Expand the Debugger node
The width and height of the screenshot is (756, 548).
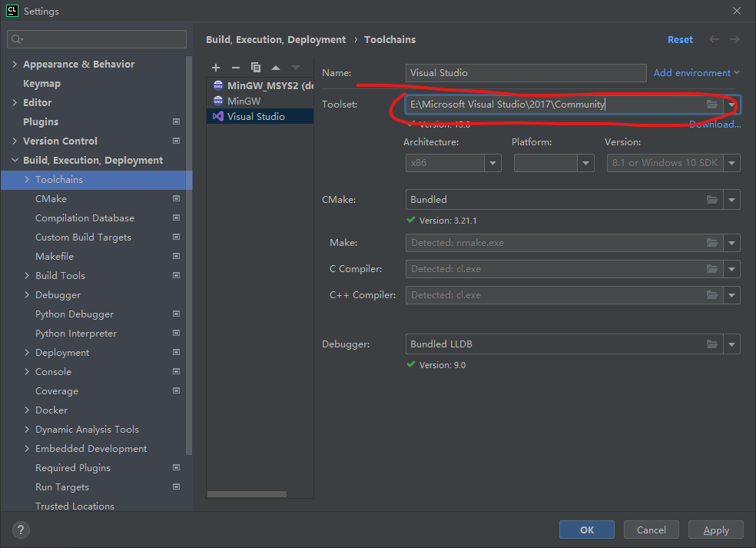(x=27, y=294)
